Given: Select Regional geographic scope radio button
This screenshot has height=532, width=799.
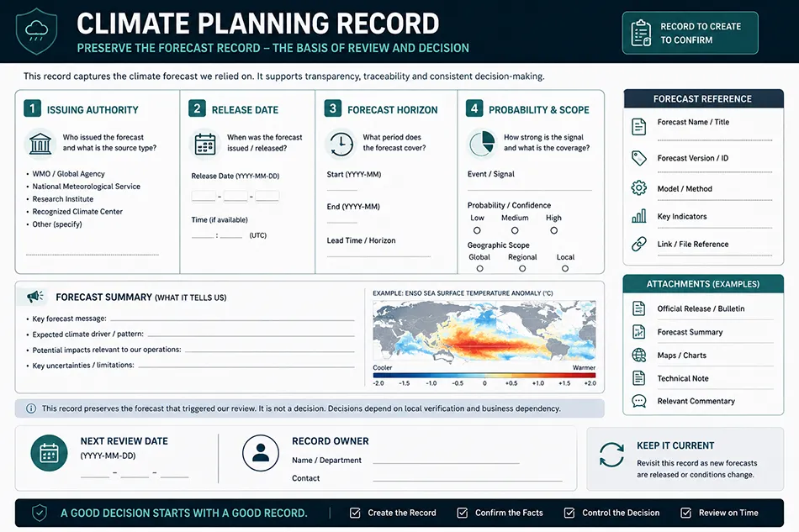Looking at the screenshot, I should click(522, 268).
